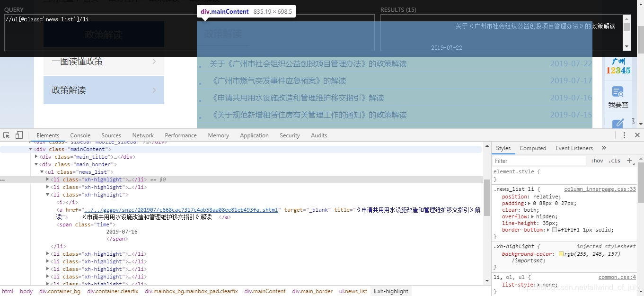
Task: Open common.css:4 source link
Action: coord(617,277)
